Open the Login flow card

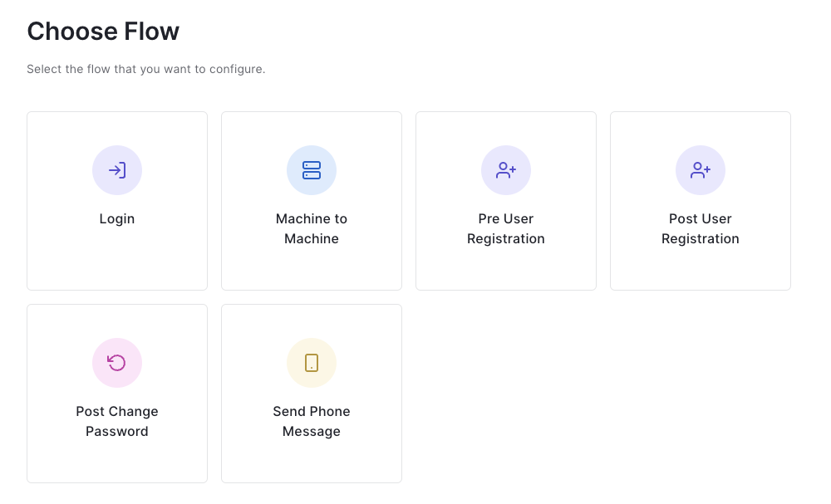pos(117,201)
